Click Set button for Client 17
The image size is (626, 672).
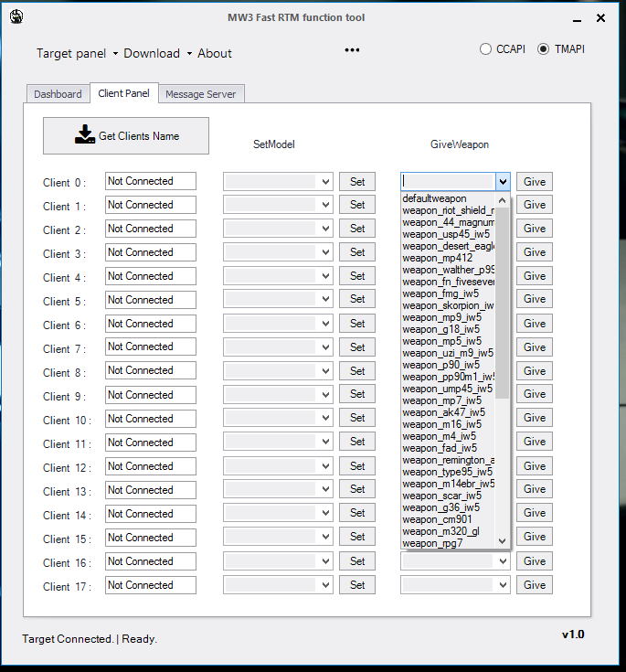pyautogui.click(x=357, y=585)
